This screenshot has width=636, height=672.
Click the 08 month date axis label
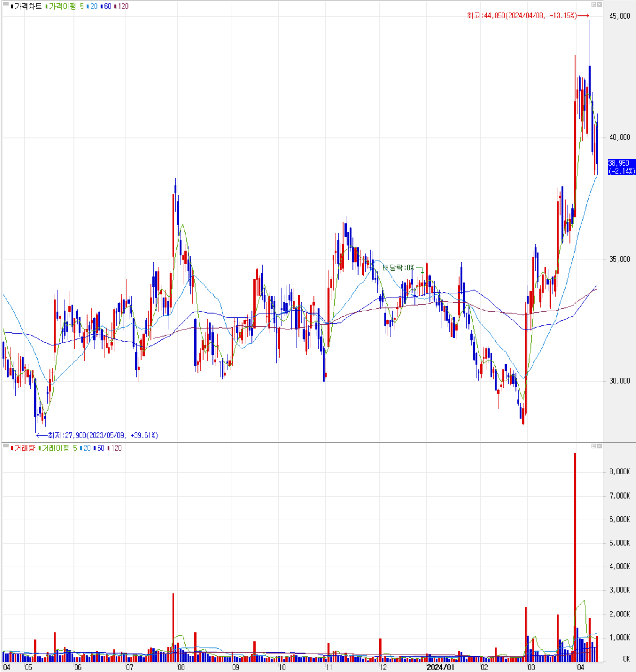[181, 667]
